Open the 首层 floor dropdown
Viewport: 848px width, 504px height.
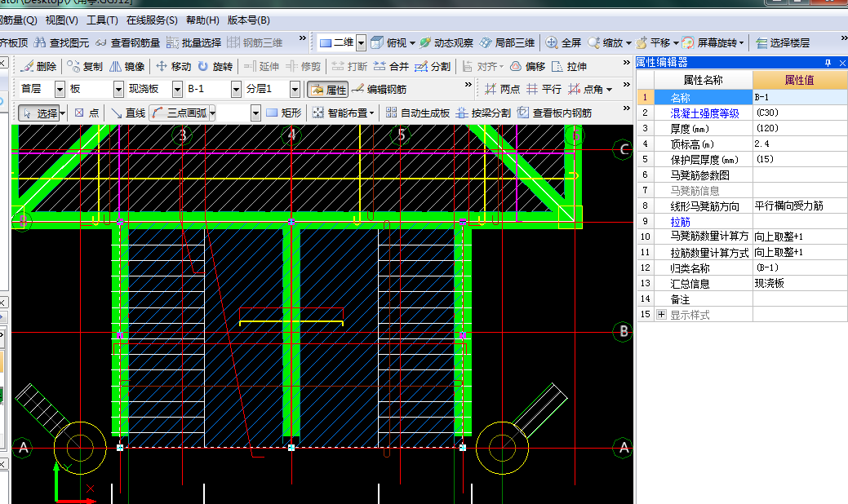[x=60, y=89]
